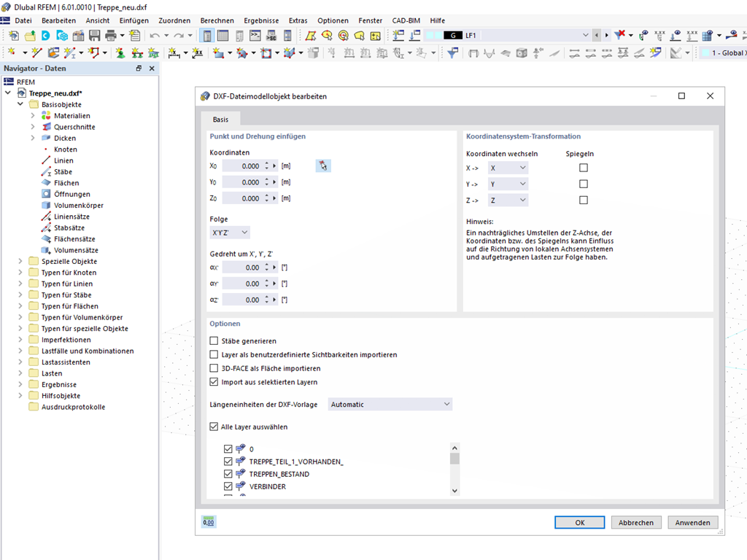747x560 pixels.
Task: Click the Anwenden button
Action: [692, 522]
